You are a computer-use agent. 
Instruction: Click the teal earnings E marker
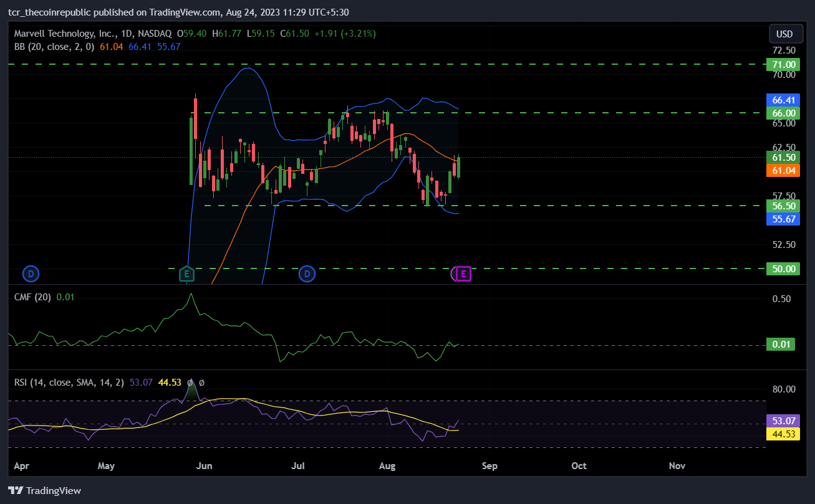click(186, 273)
